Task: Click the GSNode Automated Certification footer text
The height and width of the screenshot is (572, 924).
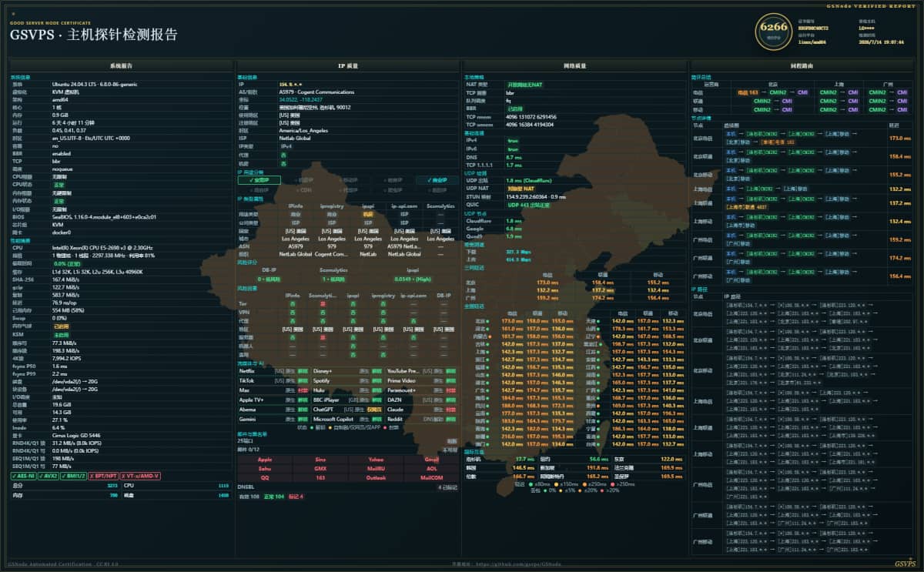Action: (x=63, y=564)
